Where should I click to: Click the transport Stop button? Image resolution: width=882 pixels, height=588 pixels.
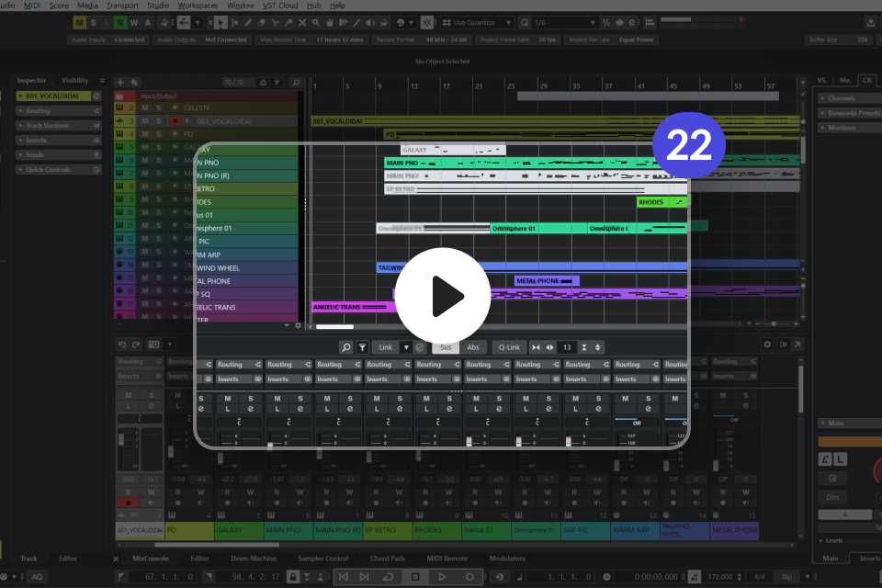(415, 577)
